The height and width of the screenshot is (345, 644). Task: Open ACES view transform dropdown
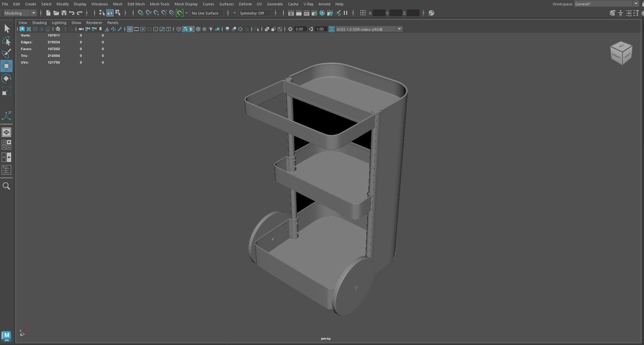click(x=369, y=29)
